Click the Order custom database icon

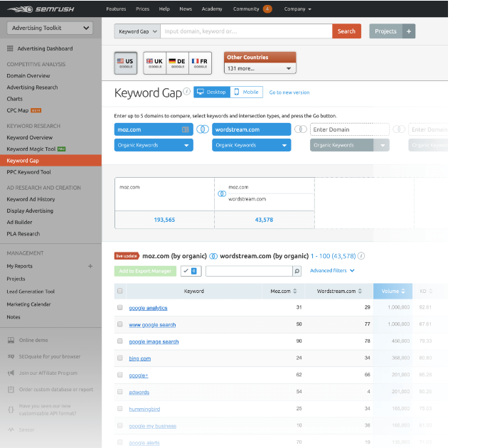11,390
